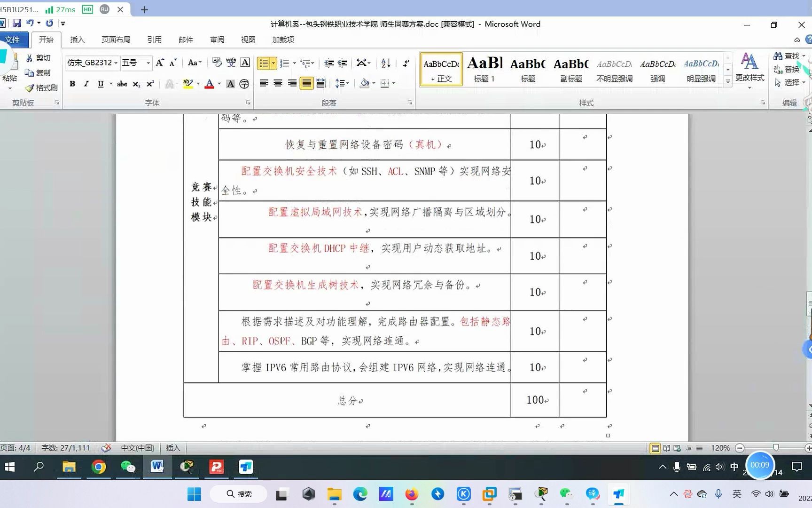Sort text with the A-Z sort icon
The image size is (812, 508).
(x=385, y=63)
